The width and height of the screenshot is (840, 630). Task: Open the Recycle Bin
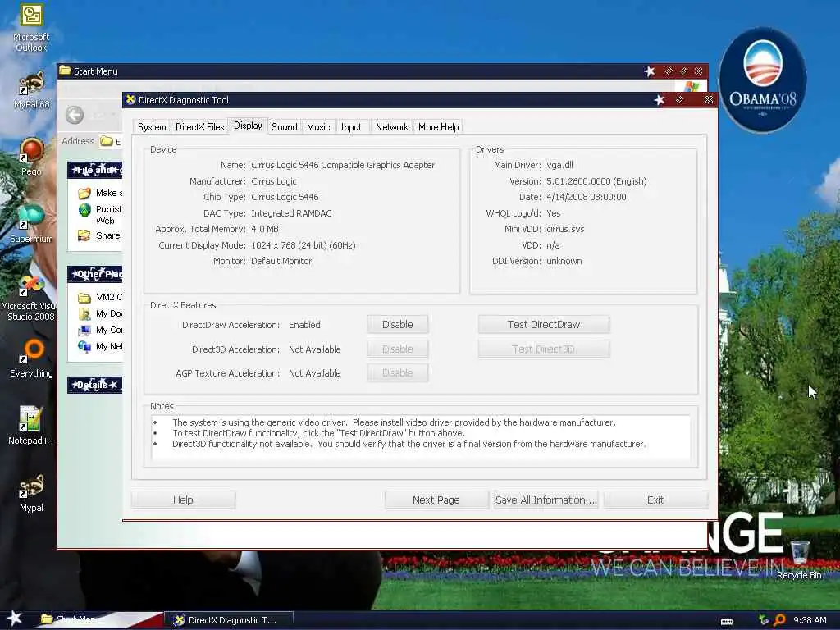pyautogui.click(x=799, y=559)
